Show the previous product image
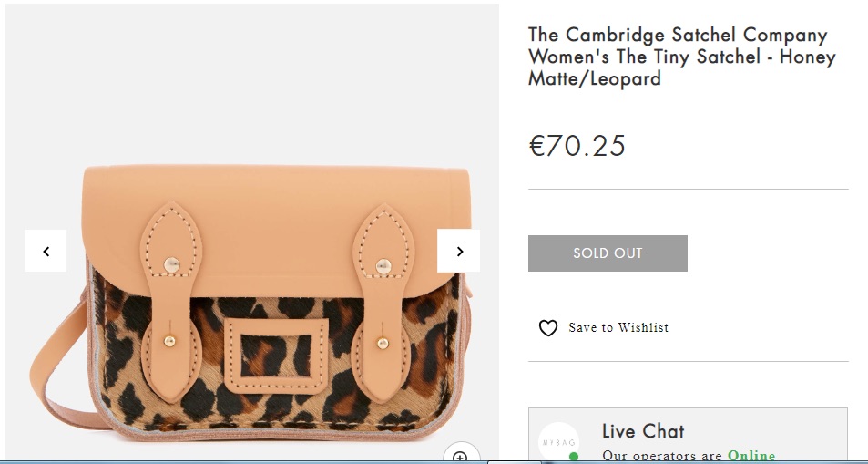 click(46, 251)
